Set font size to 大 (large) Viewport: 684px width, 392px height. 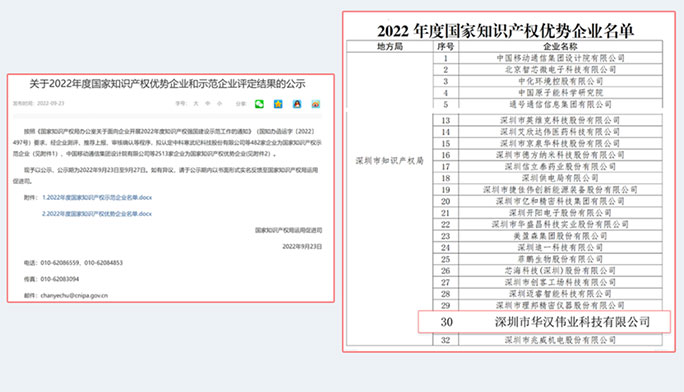click(x=196, y=104)
